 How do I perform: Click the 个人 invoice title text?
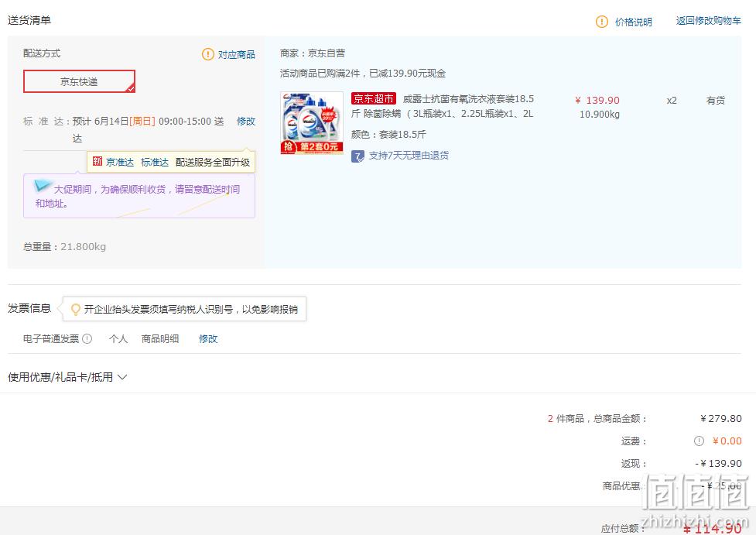(118, 338)
